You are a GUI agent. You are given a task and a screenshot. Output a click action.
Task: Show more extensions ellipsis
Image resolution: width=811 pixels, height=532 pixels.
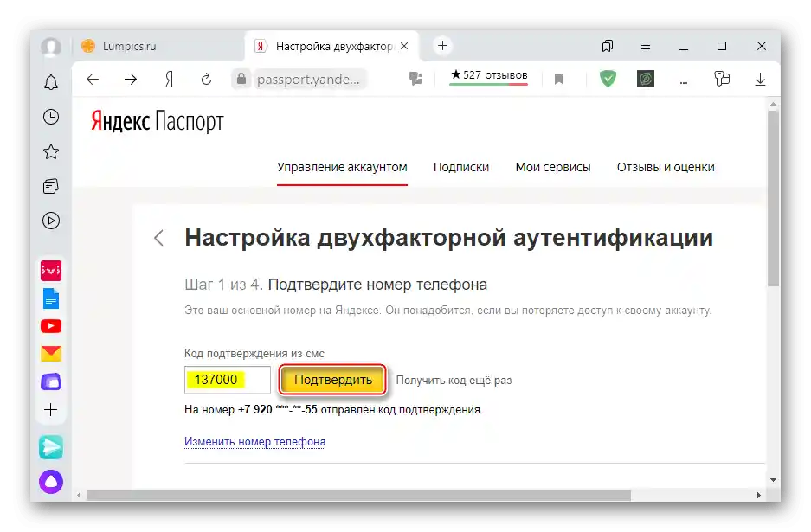[684, 81]
